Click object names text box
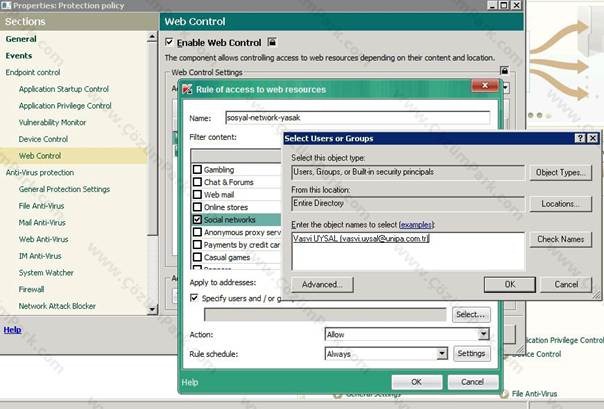This screenshot has height=409, width=604. (x=408, y=251)
